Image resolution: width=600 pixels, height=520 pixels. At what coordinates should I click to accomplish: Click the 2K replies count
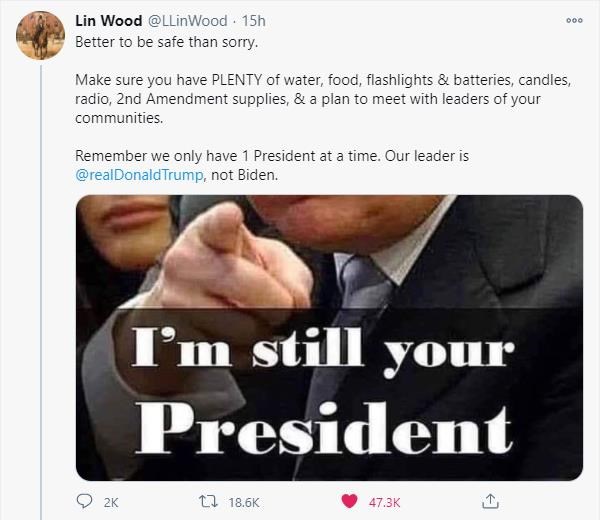[x=111, y=502]
